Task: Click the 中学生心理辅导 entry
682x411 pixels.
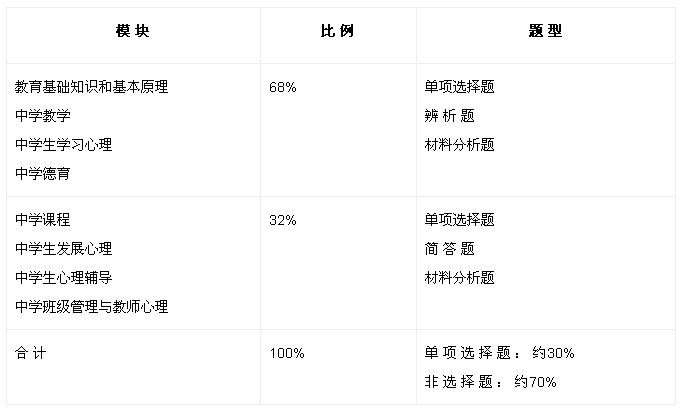Action: (x=64, y=278)
